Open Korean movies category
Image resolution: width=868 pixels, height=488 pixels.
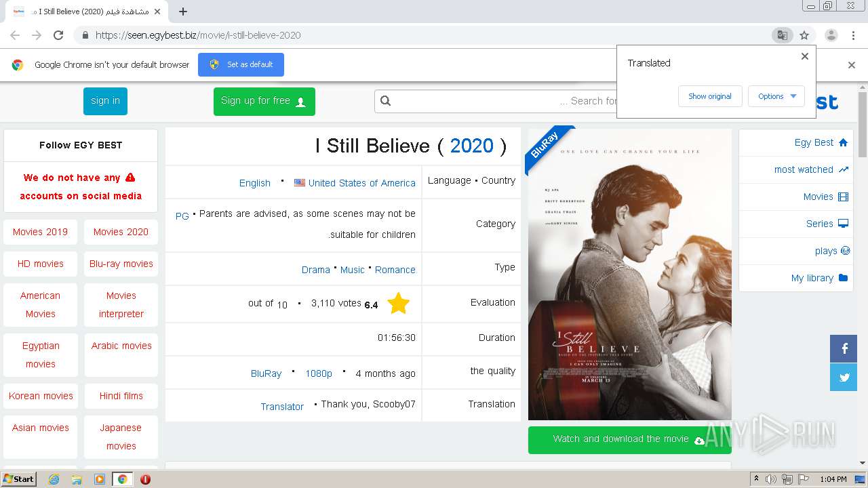point(40,396)
